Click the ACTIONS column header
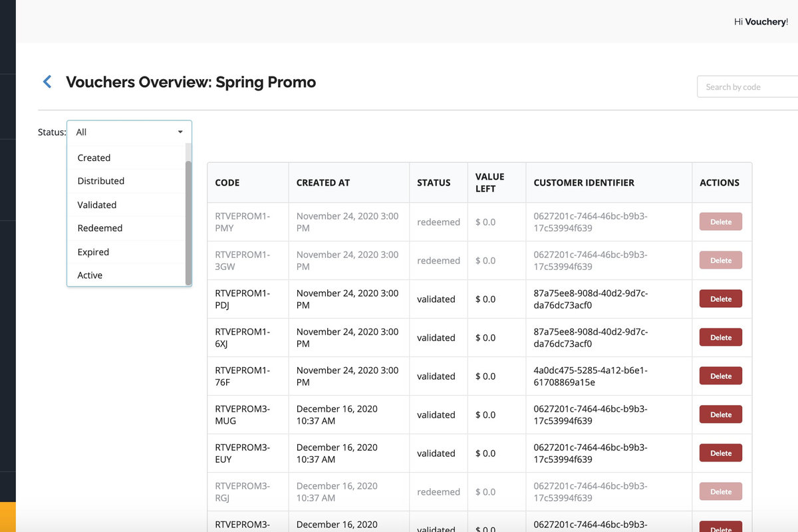 tap(722, 182)
